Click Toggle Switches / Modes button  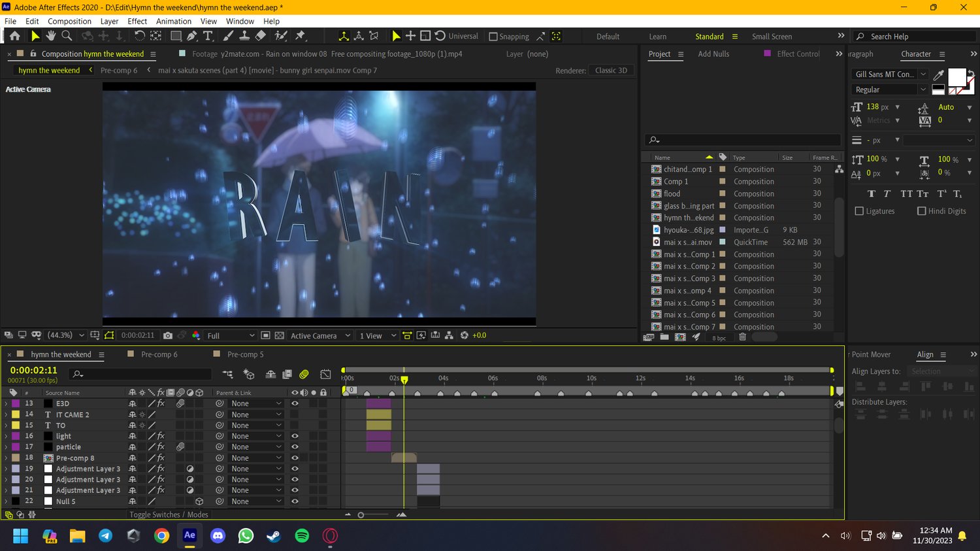[169, 514]
